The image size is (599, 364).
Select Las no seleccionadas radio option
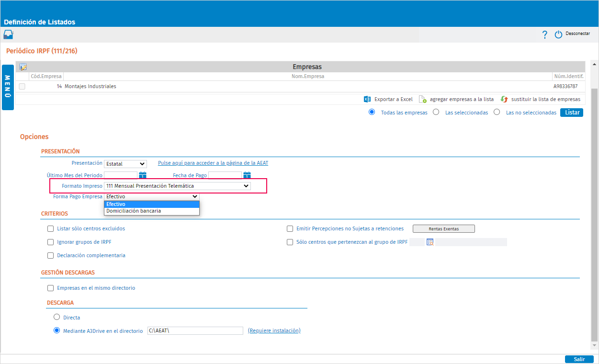pos(497,113)
